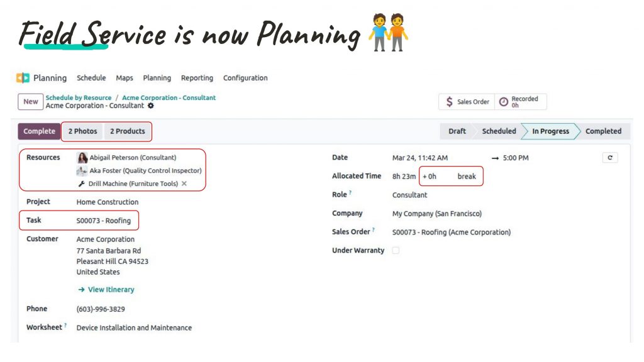Open the Reporting menu

point(197,77)
